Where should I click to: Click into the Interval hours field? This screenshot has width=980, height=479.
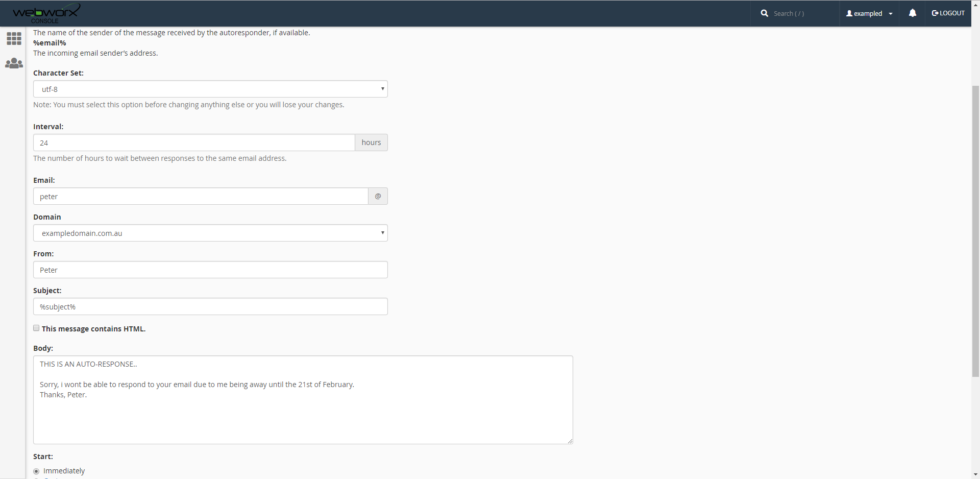194,142
